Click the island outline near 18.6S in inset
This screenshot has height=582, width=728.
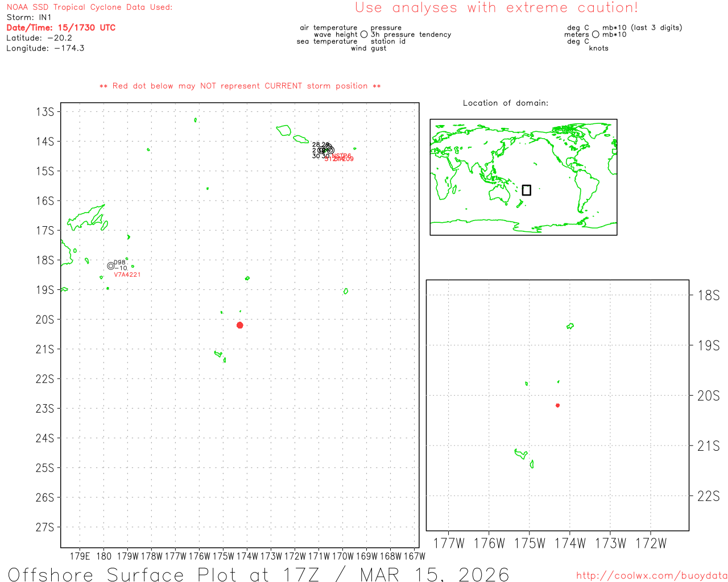pos(570,326)
